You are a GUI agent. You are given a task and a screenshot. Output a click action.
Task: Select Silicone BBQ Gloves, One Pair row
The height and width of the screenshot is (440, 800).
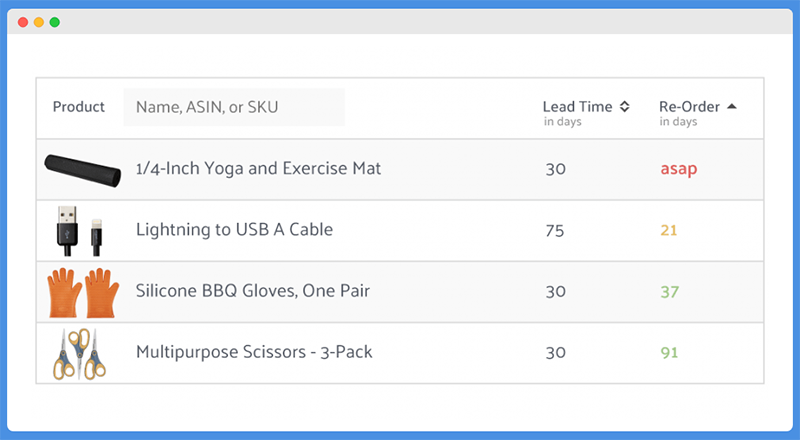click(x=400, y=292)
